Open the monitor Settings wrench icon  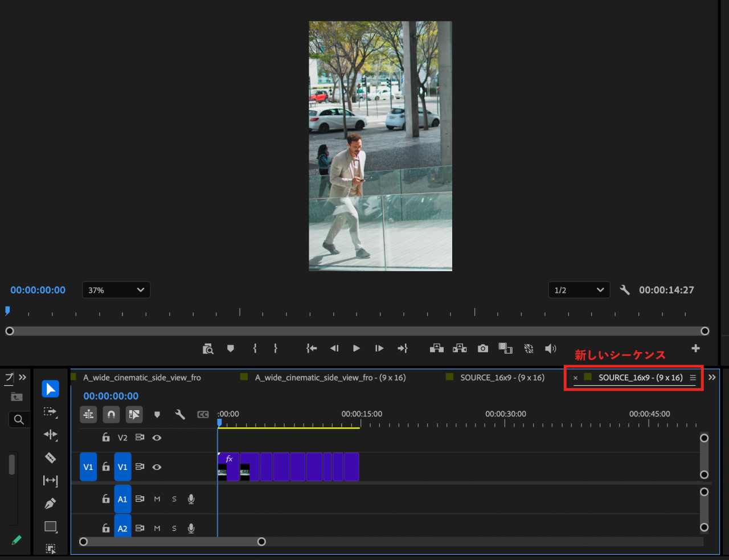click(625, 290)
